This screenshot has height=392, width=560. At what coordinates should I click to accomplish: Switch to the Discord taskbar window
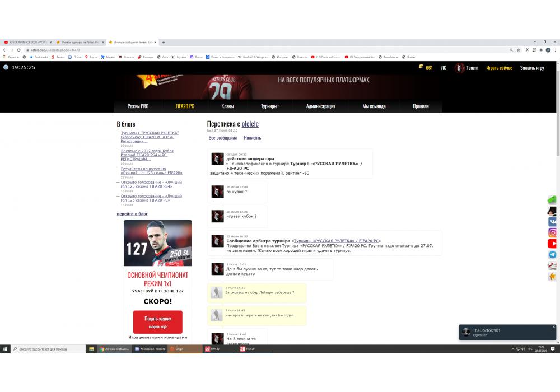point(150,349)
